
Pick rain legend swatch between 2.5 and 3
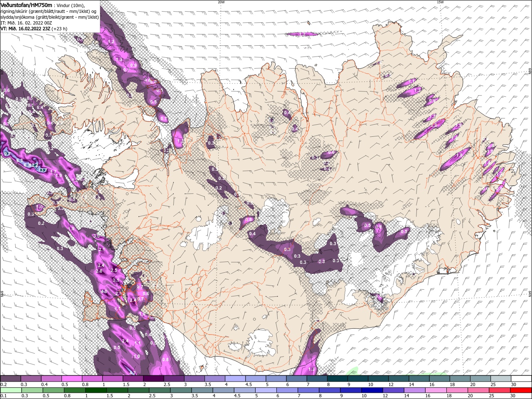pyautogui.click(x=160, y=390)
